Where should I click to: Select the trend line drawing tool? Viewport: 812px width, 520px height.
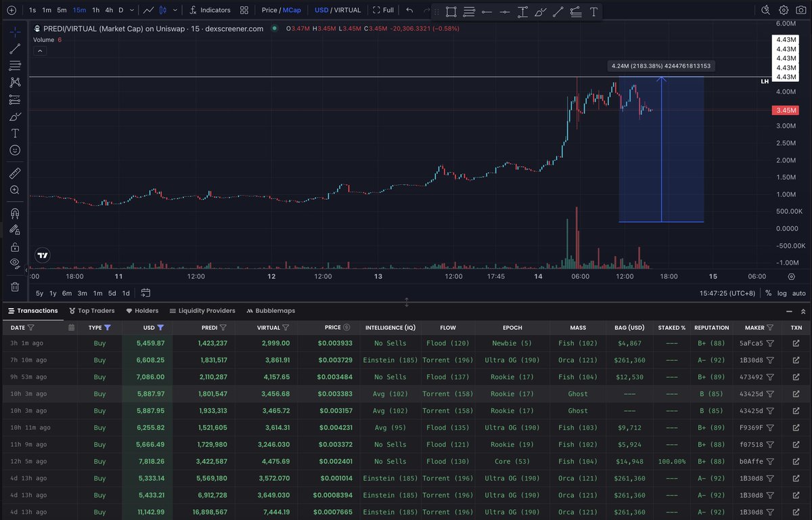[15, 49]
